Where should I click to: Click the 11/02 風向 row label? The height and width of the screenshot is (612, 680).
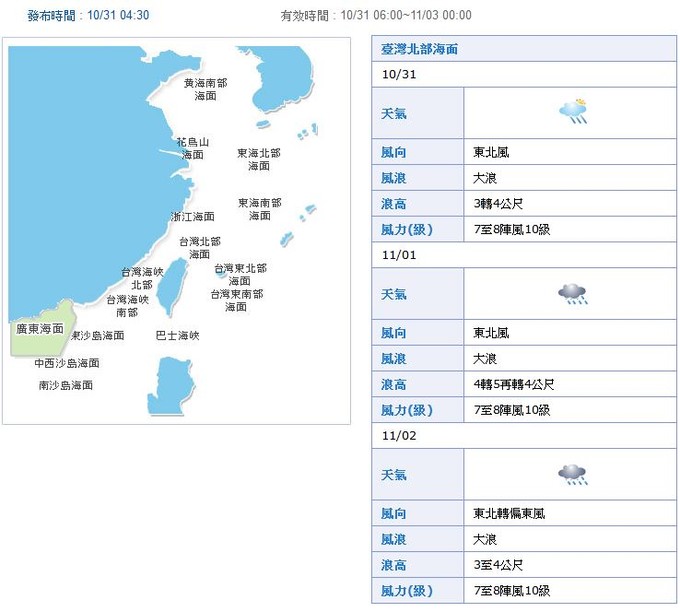pos(394,514)
